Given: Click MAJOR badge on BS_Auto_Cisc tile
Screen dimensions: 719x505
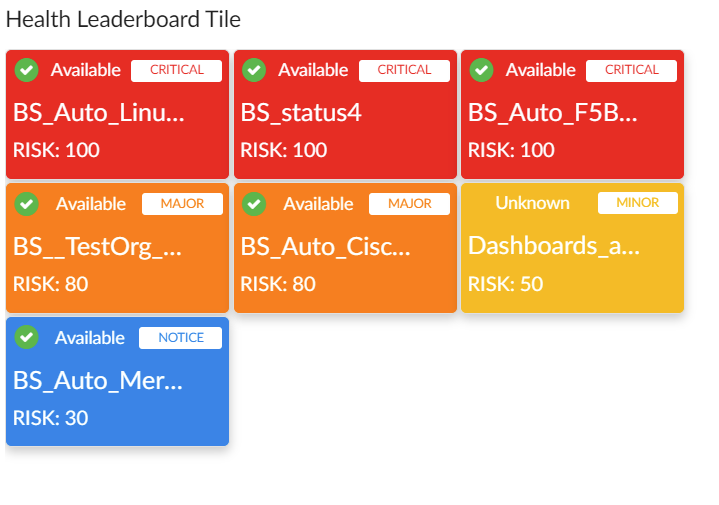Looking at the screenshot, I should (409, 204).
